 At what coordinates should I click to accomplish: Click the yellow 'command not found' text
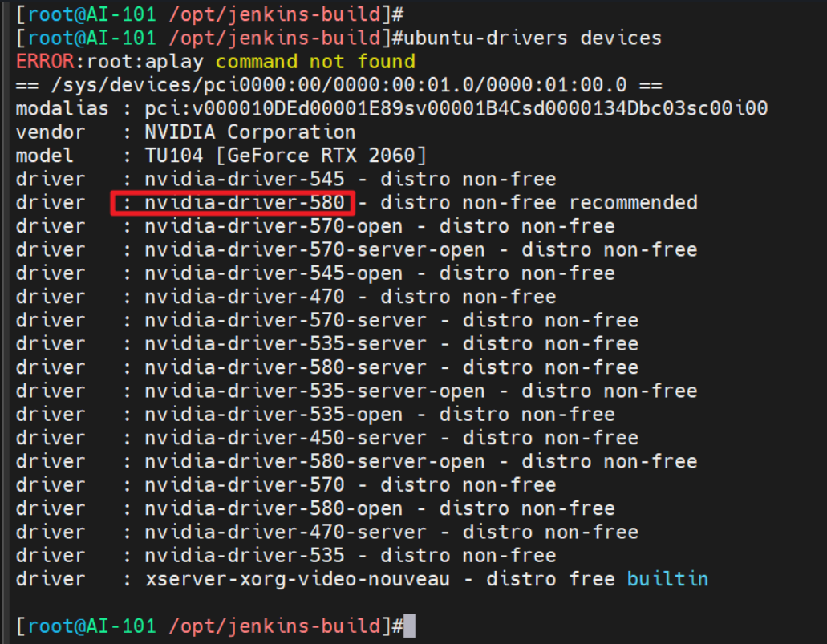(x=315, y=62)
